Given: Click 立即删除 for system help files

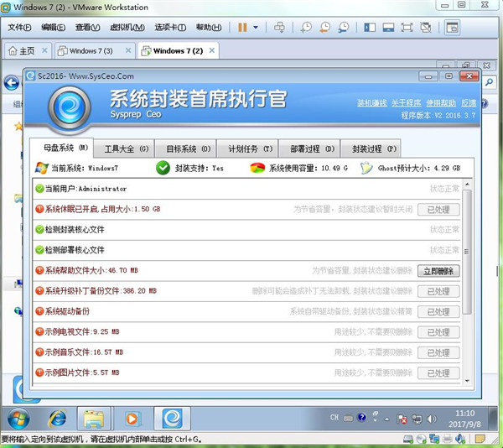Looking at the screenshot, I should click(438, 271).
